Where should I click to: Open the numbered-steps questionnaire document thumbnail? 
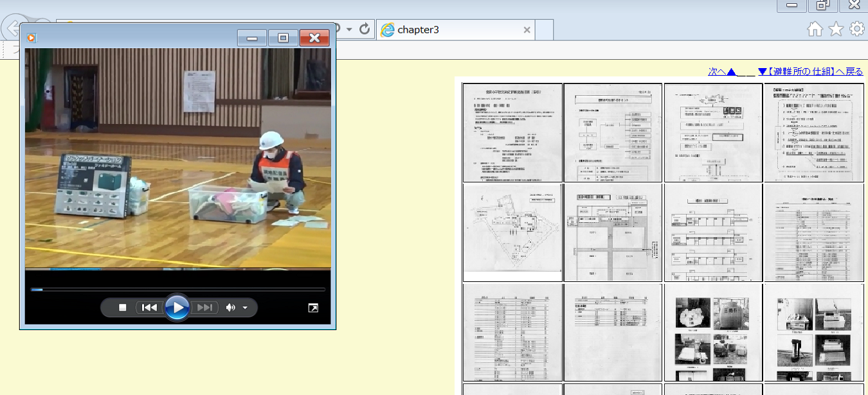[x=814, y=132]
